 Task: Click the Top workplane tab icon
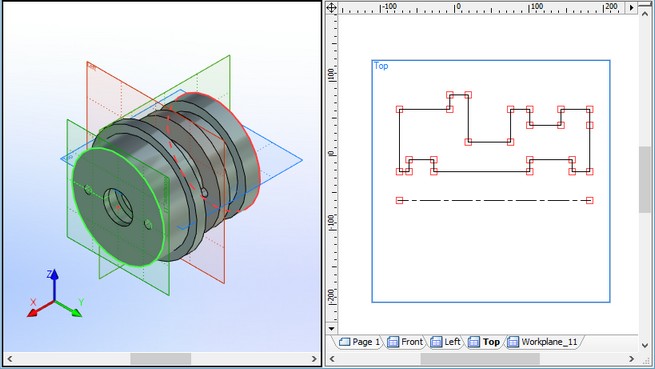474,342
